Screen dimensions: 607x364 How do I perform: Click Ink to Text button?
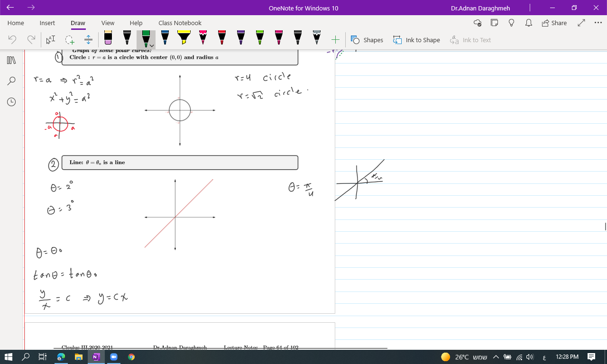[471, 40]
